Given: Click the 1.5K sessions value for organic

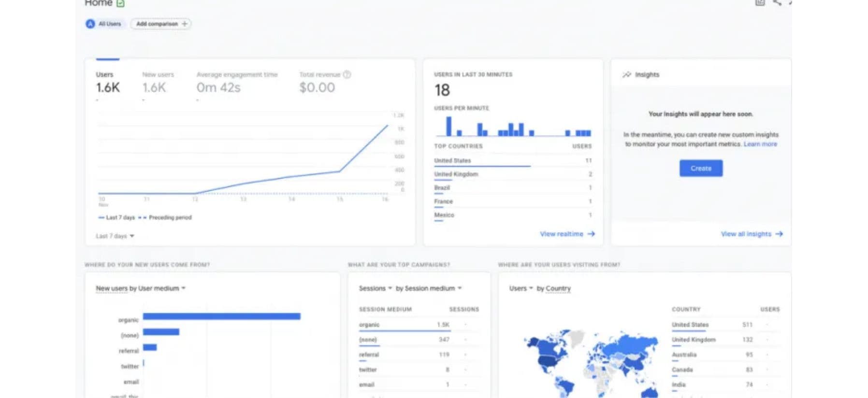Looking at the screenshot, I should point(443,325).
